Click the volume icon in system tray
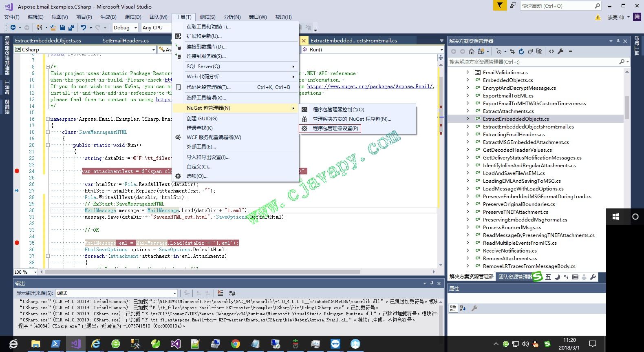The width and height of the screenshot is (644, 352). point(525,344)
